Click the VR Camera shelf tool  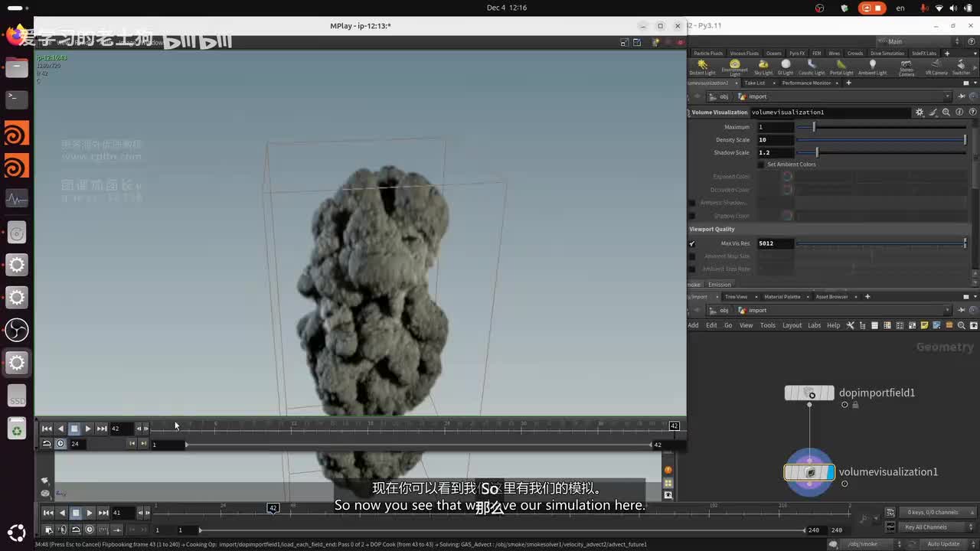pos(936,67)
